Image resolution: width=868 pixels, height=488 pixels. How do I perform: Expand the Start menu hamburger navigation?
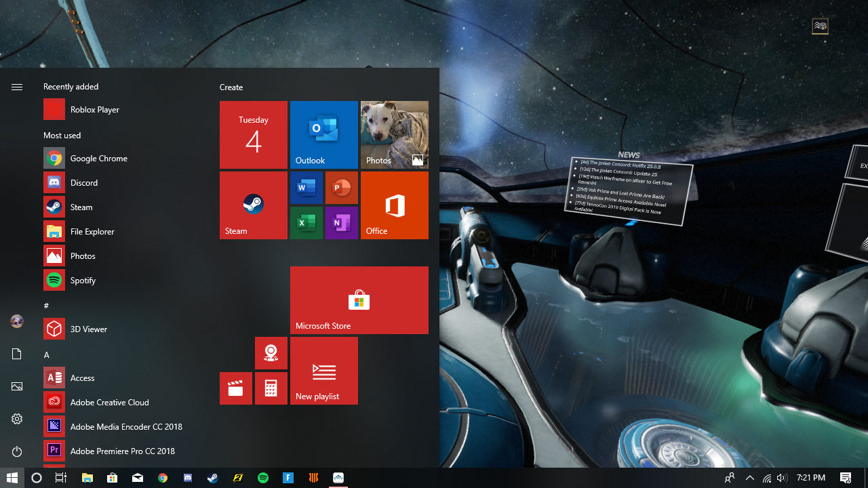[x=17, y=87]
